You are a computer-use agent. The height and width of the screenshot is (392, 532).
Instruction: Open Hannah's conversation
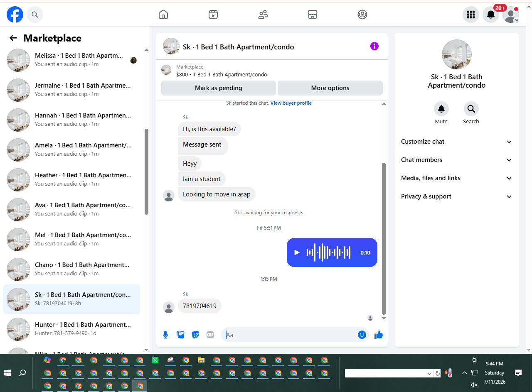(71, 120)
